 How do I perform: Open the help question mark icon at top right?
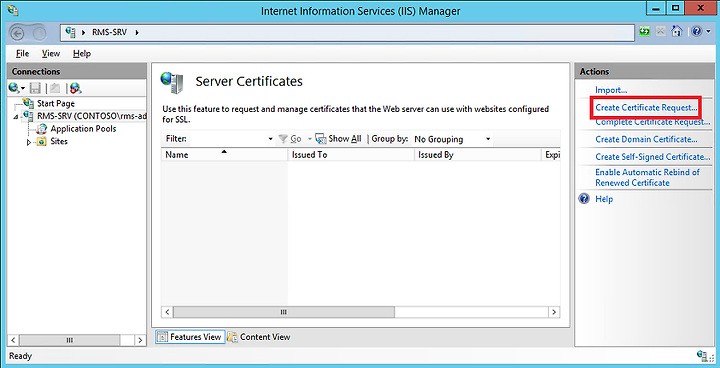697,32
